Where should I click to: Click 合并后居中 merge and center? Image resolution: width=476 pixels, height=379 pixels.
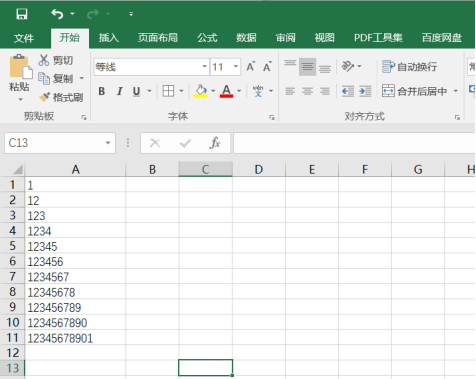click(x=414, y=91)
